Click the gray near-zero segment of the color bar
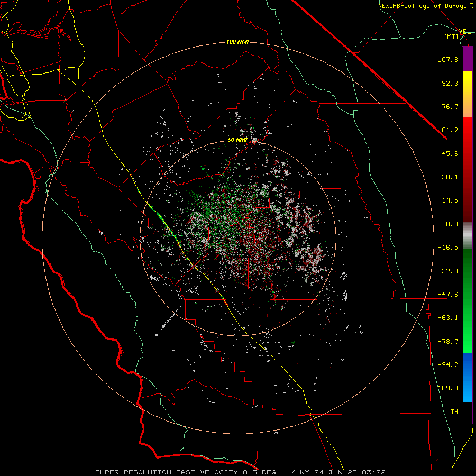The image size is (476, 476). pyautogui.click(x=467, y=235)
